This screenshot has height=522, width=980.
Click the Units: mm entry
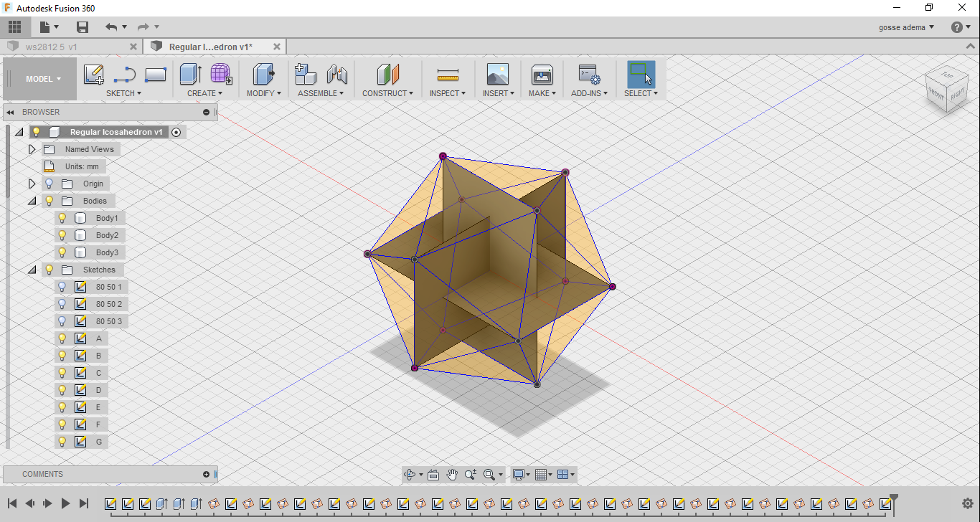point(82,166)
